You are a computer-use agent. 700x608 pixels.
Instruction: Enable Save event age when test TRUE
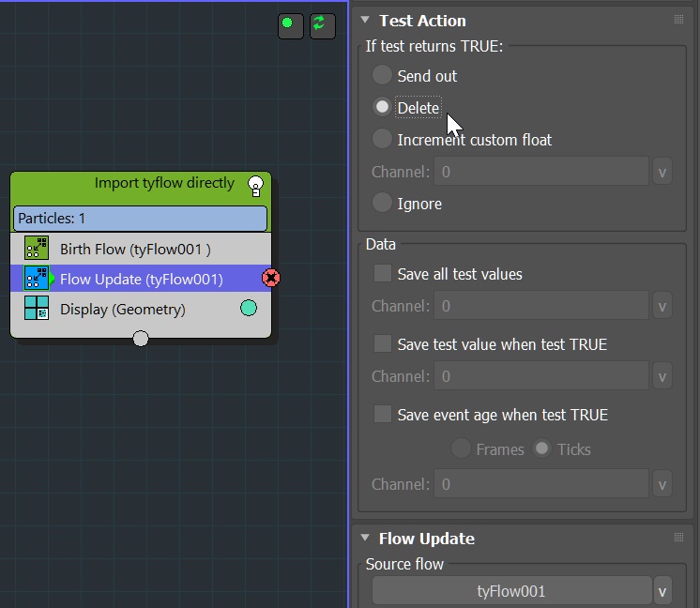383,414
